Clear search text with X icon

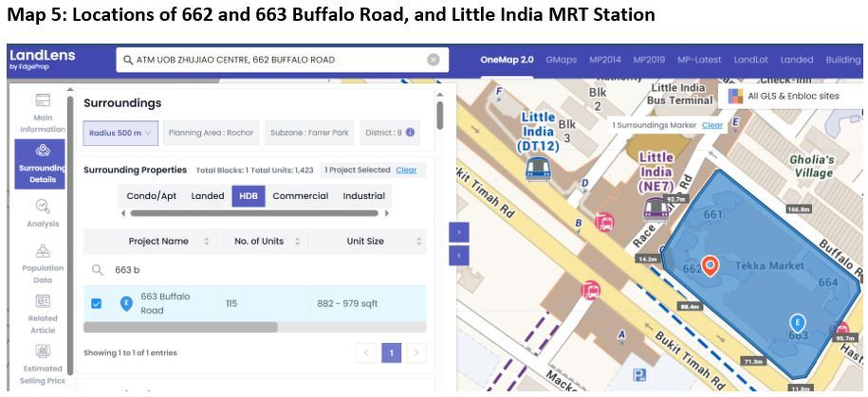[x=434, y=60]
